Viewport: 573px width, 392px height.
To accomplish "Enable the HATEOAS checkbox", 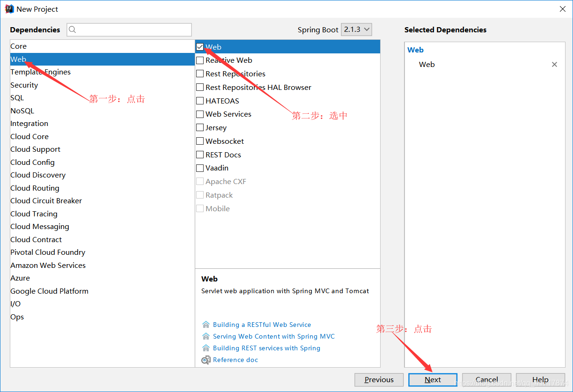I will (200, 101).
